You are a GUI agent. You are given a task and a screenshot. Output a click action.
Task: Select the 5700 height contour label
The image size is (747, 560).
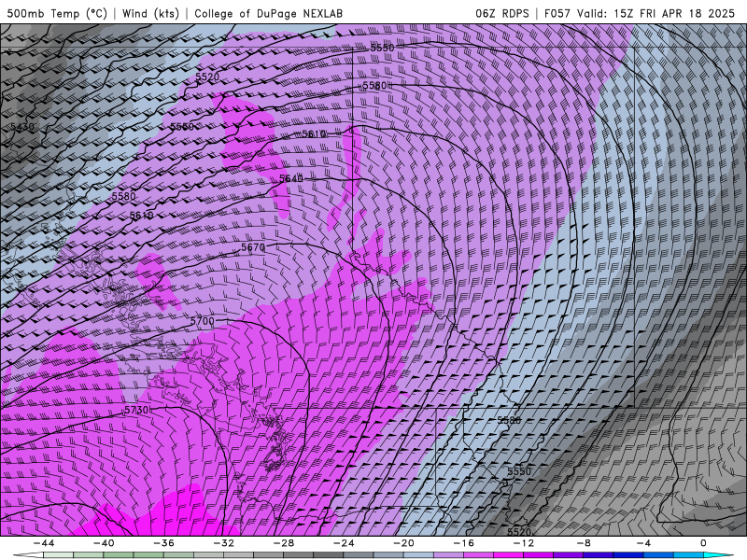pyautogui.click(x=203, y=321)
